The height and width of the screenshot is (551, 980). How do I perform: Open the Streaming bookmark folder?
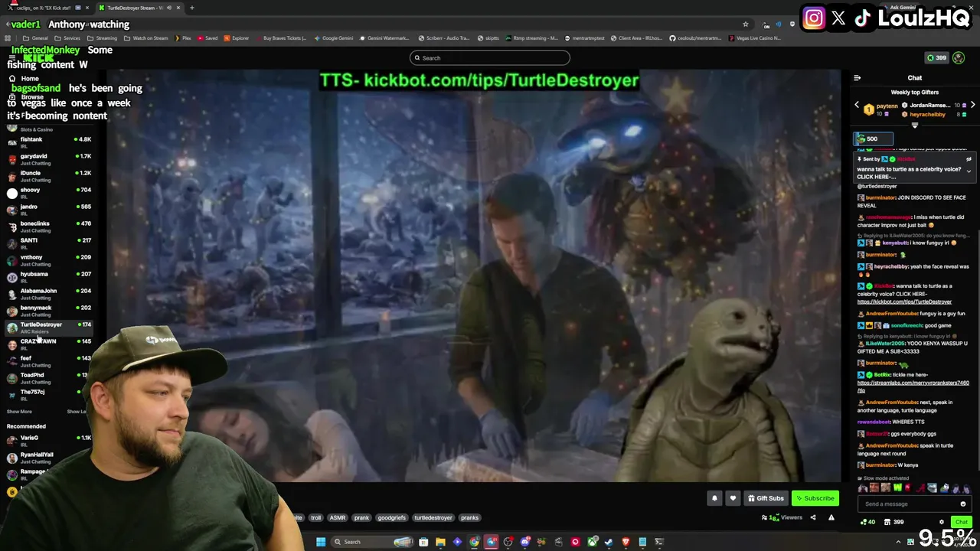pos(103,38)
